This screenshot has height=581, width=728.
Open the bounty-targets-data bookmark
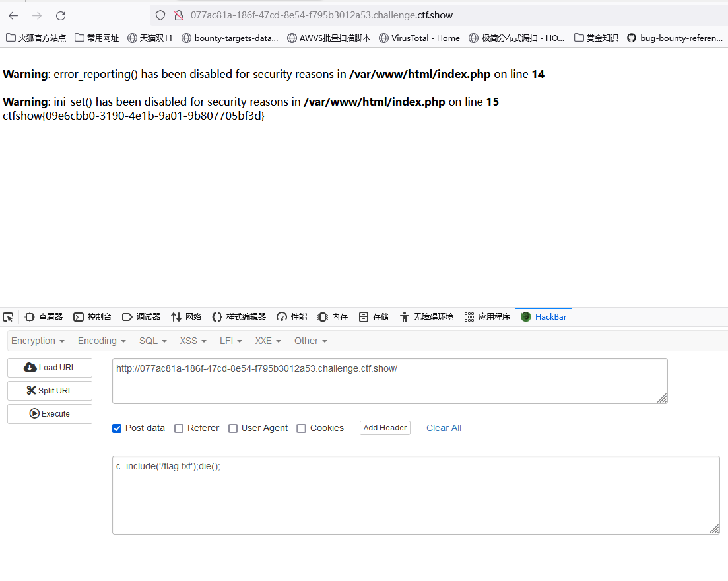click(x=230, y=38)
